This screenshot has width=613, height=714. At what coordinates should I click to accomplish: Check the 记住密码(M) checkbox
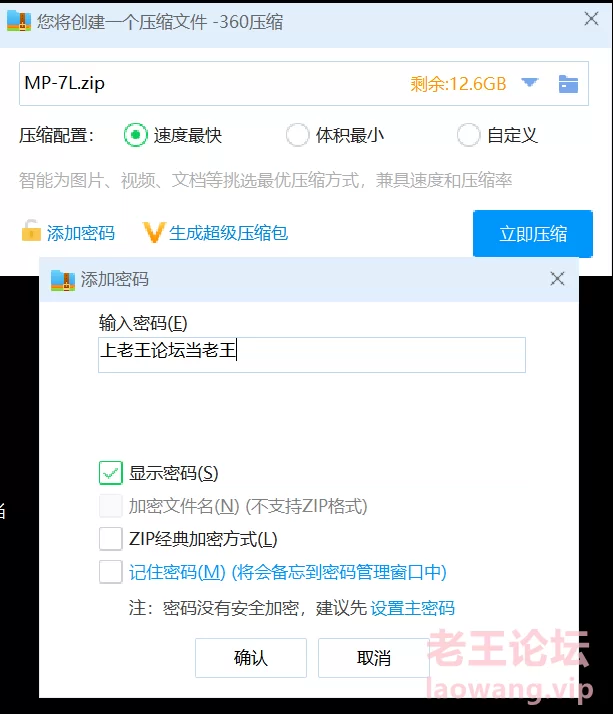point(111,572)
